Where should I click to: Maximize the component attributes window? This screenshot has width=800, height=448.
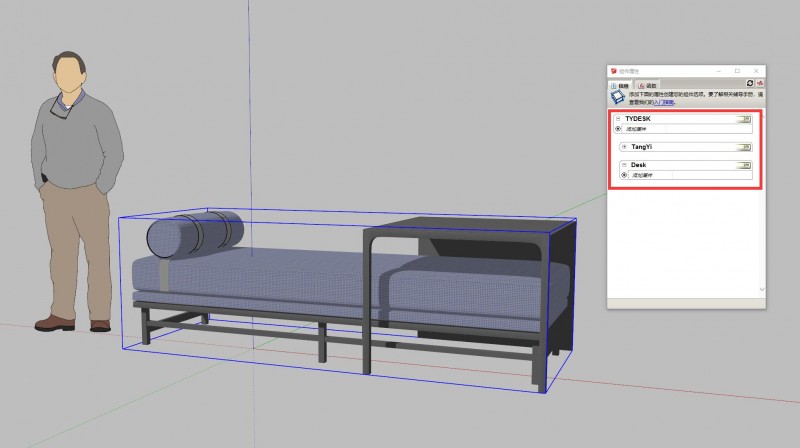click(x=737, y=71)
